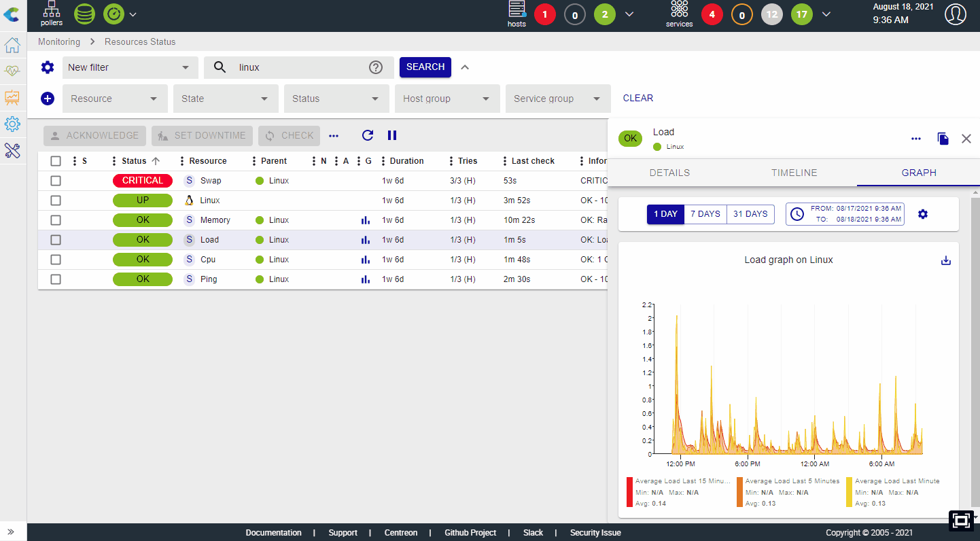Click the add filter plus icon

(48, 99)
